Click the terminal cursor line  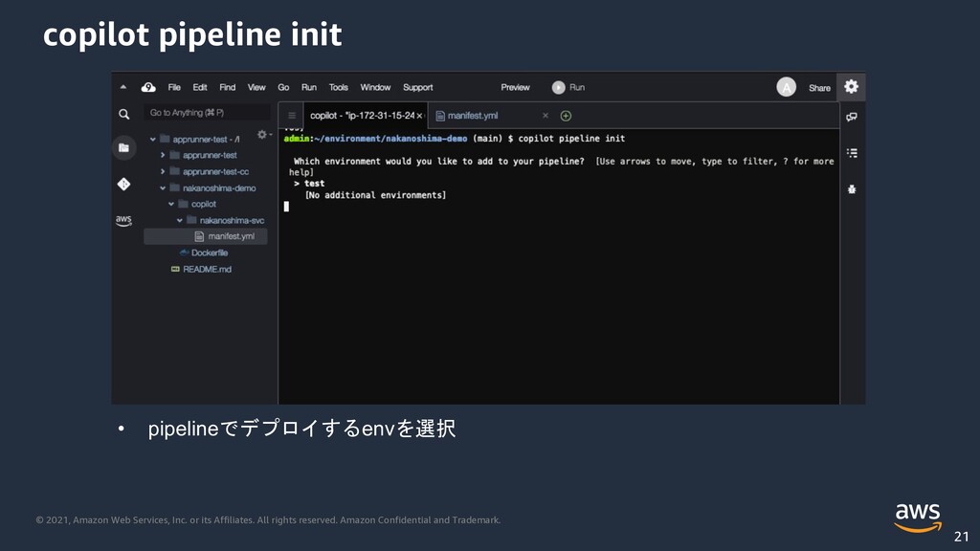[x=286, y=207]
